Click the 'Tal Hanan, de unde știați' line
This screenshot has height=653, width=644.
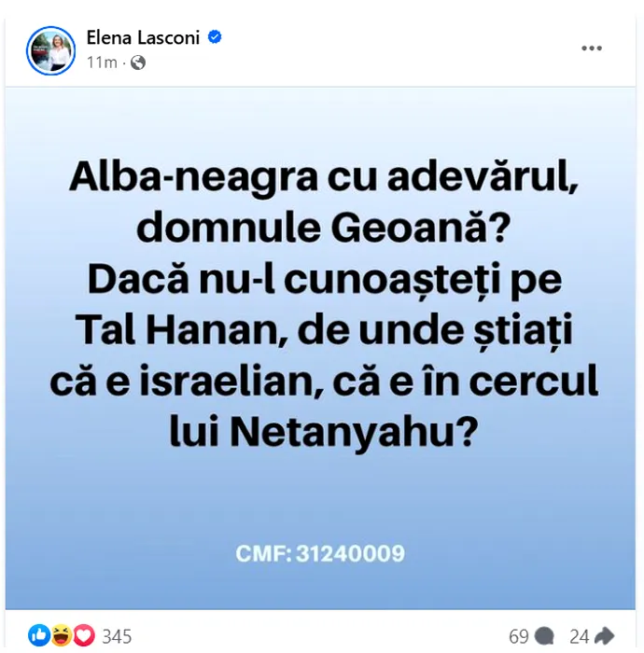point(320,331)
